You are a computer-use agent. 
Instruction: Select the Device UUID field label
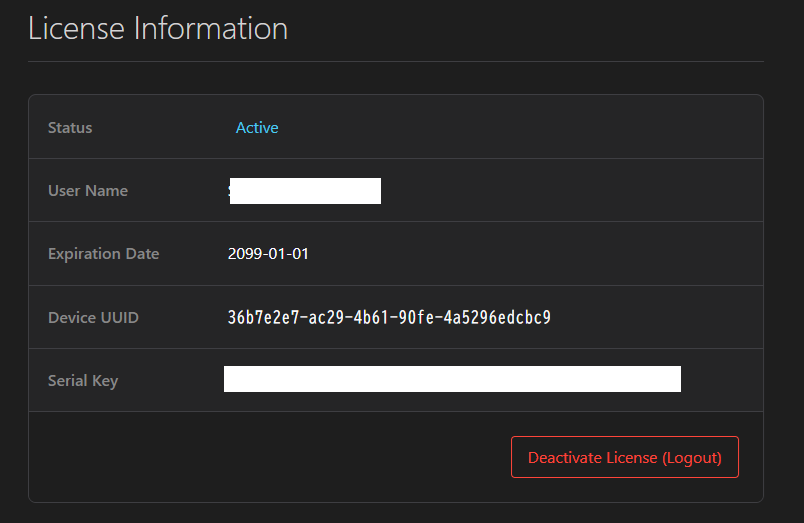click(93, 318)
